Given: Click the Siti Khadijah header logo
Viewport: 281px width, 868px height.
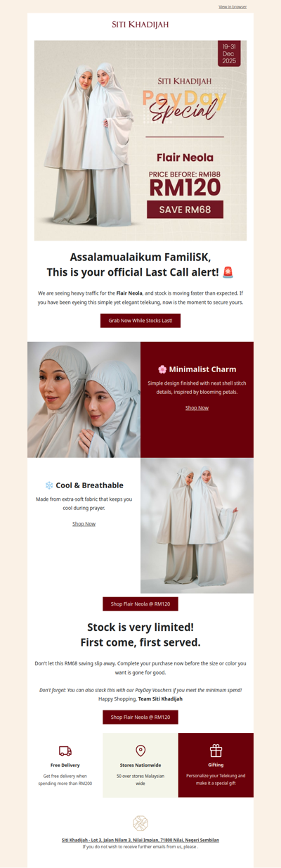Looking at the screenshot, I should [140, 24].
